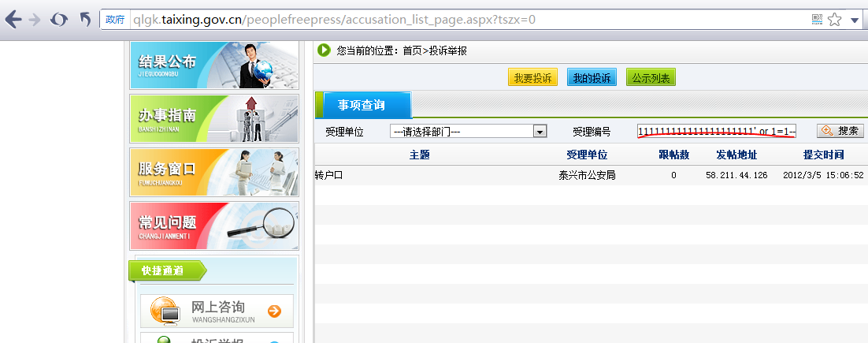Click the 跟帖数 column header
868x343 pixels.
(x=673, y=155)
